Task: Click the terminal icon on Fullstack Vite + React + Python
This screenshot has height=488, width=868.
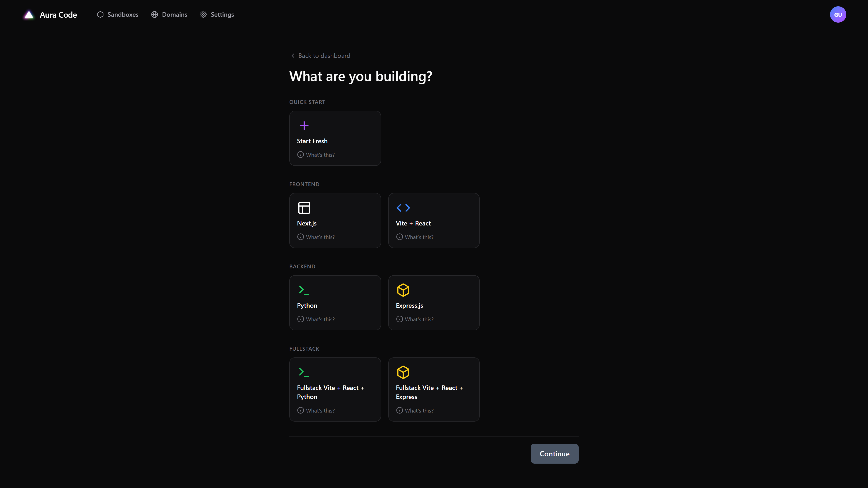Action: click(304, 372)
